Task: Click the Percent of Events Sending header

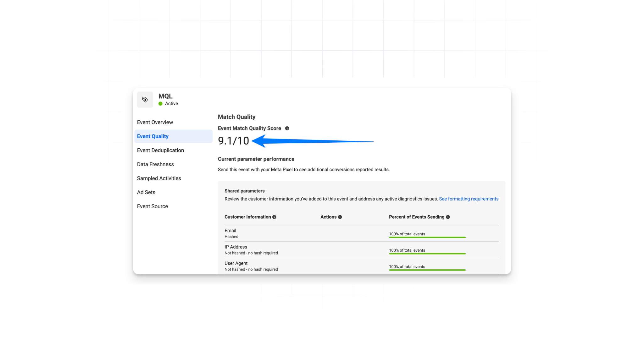Action: 417,217
